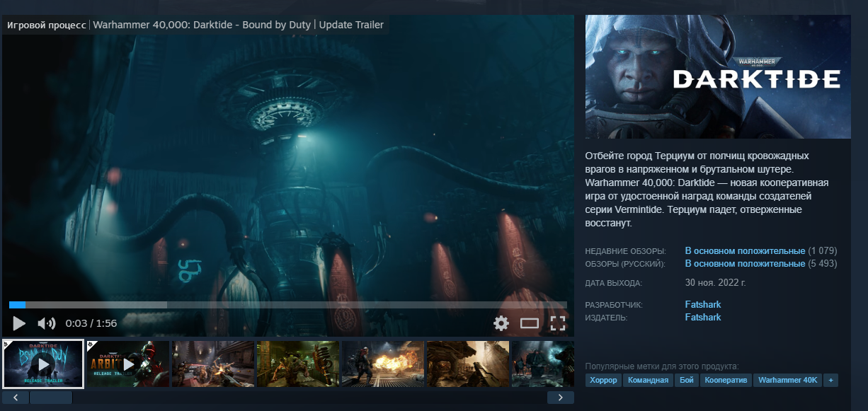868x411 pixels.
Task: Select the 'Бой' tag
Action: pos(687,381)
